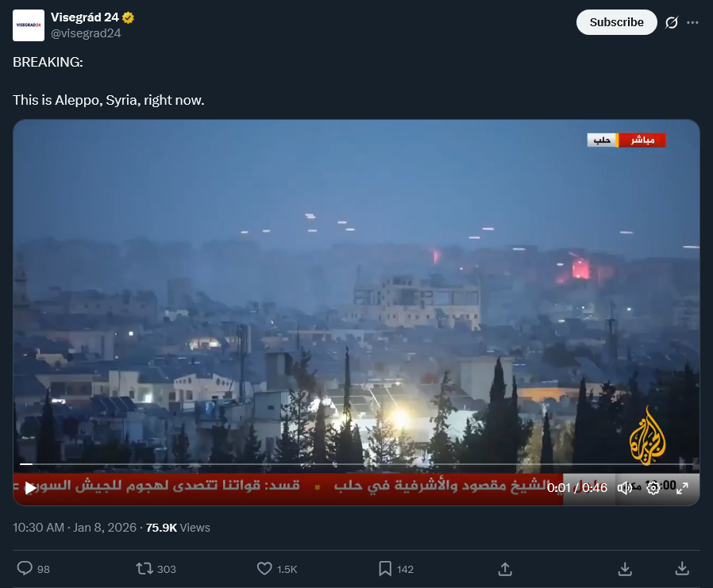Click the Subscribe button
Screen dimensions: 713x588
coord(616,22)
